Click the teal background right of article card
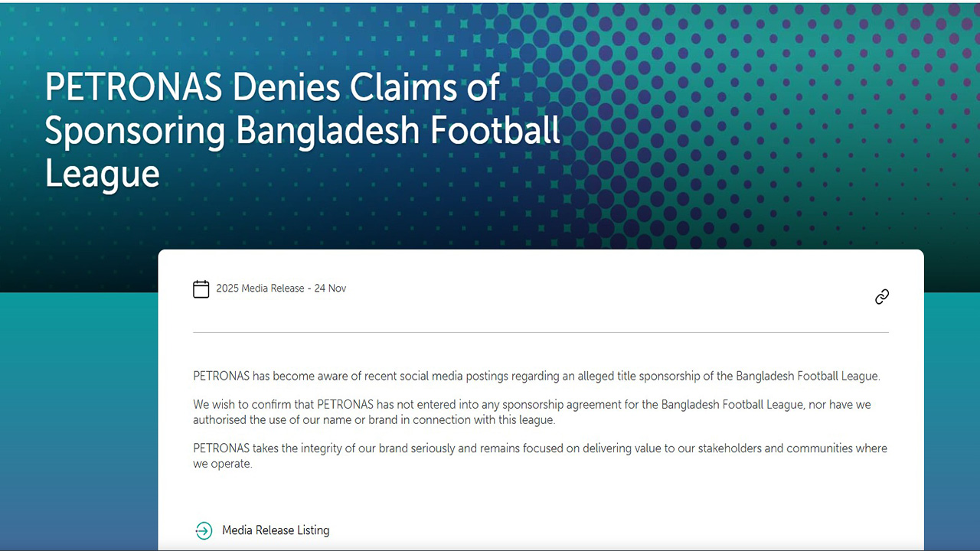This screenshot has height=551, width=980. [952, 421]
